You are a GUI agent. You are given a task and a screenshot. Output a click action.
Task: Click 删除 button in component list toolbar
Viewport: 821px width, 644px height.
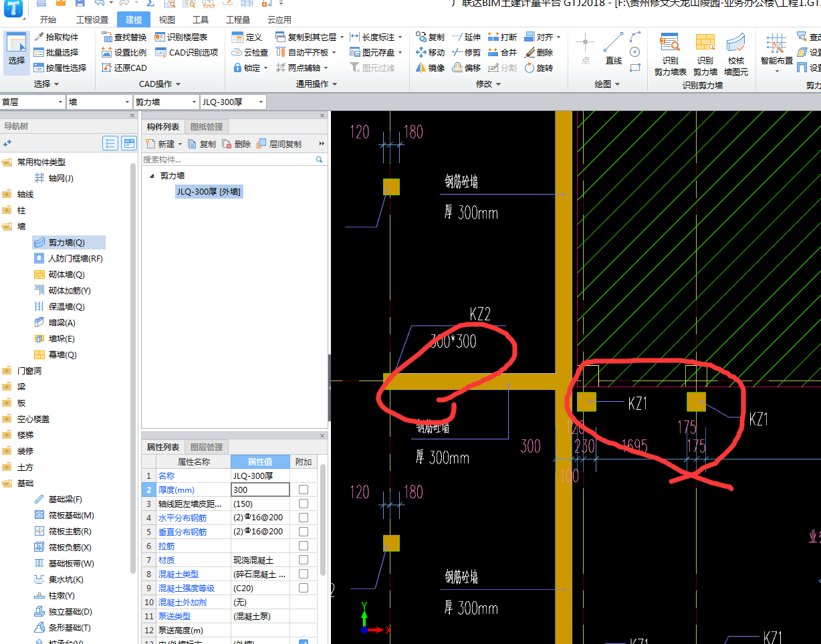tap(237, 144)
